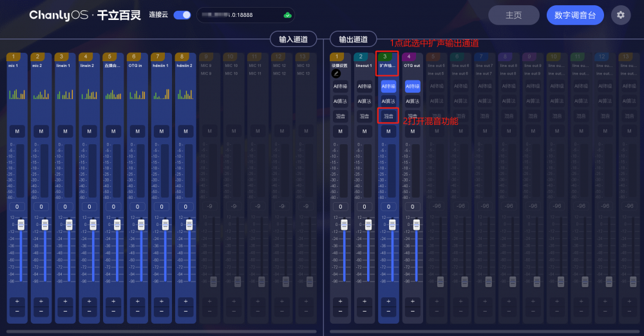The image size is (644, 336).
Task: Mute input channel mic 2 with M button
Action: pos(41,131)
